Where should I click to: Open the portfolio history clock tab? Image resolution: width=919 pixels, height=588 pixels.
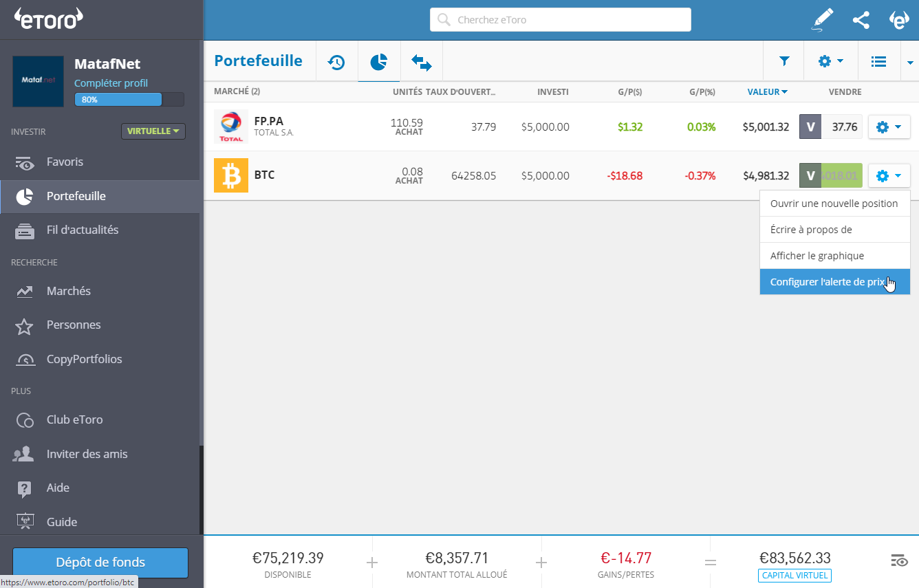click(x=336, y=62)
